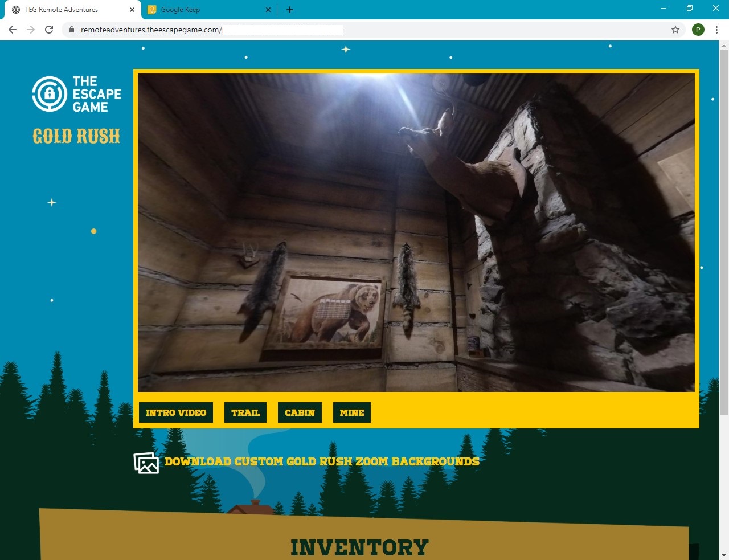
Task: Switch view to the Trail
Action: pyautogui.click(x=245, y=412)
